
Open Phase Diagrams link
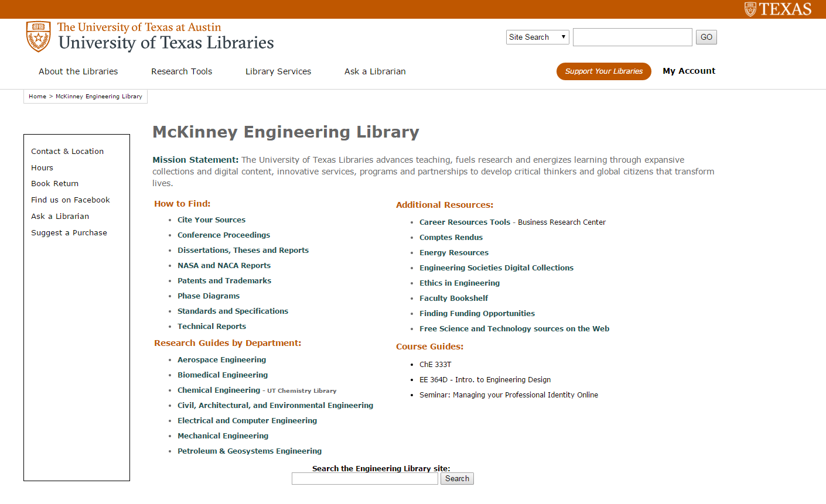pos(209,296)
